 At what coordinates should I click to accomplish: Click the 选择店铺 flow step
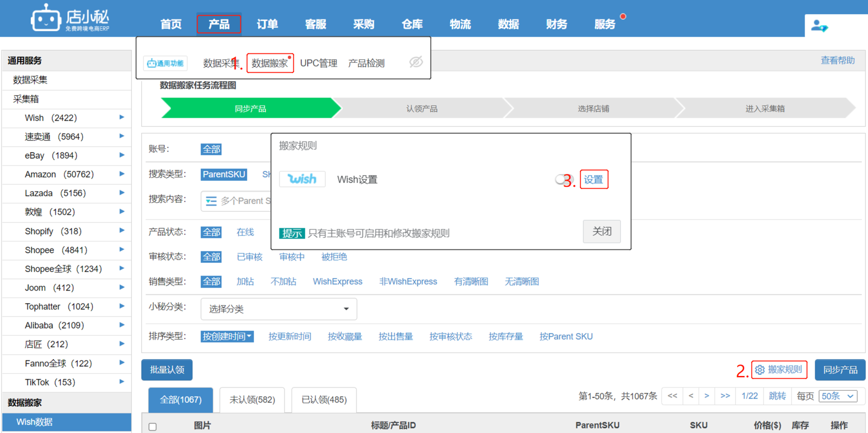click(x=594, y=109)
